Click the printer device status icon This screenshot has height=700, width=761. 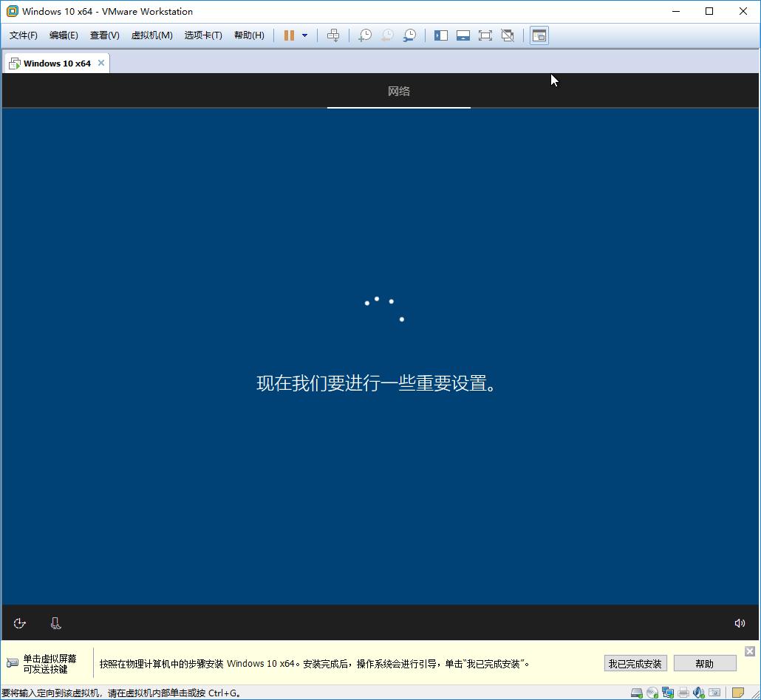point(683,693)
